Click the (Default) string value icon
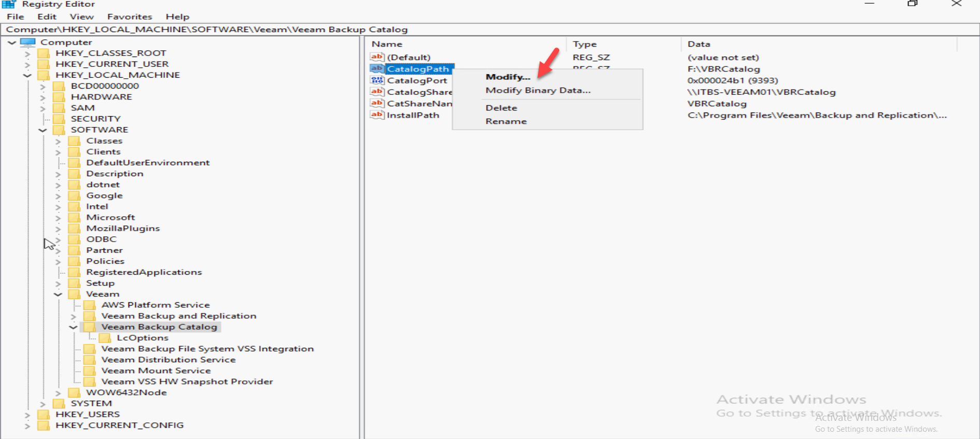This screenshot has height=439, width=980. coord(377,57)
